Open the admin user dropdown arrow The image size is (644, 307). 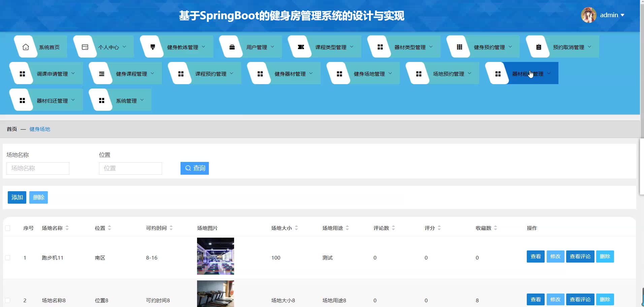[x=622, y=15]
